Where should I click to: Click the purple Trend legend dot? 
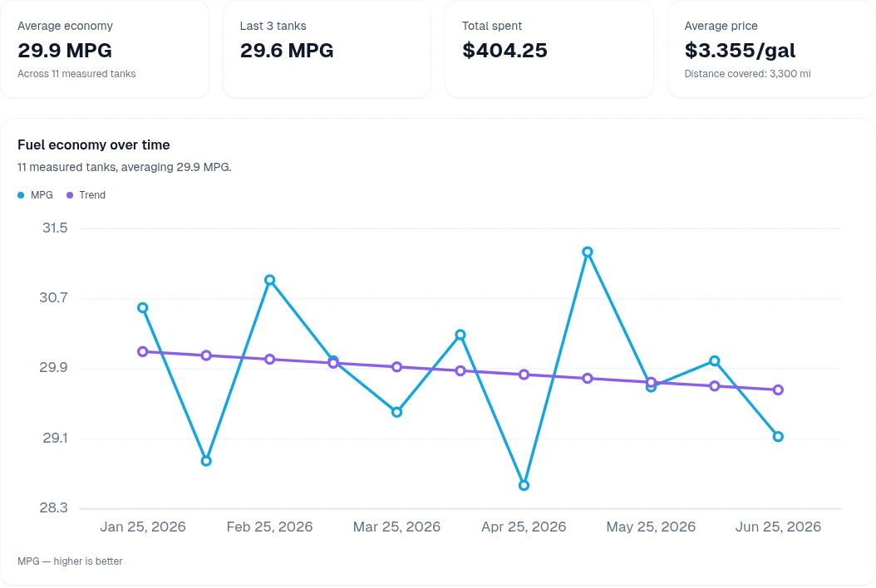point(70,195)
